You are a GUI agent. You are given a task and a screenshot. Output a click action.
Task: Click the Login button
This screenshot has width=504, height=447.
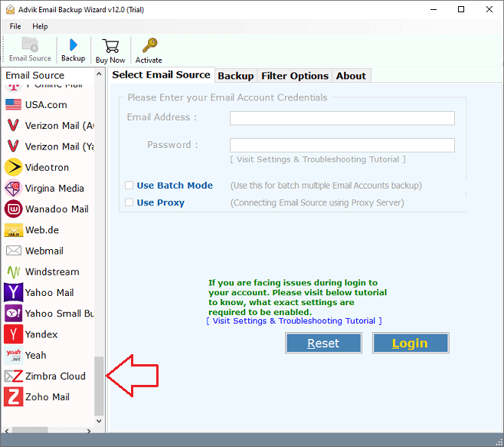pos(411,343)
